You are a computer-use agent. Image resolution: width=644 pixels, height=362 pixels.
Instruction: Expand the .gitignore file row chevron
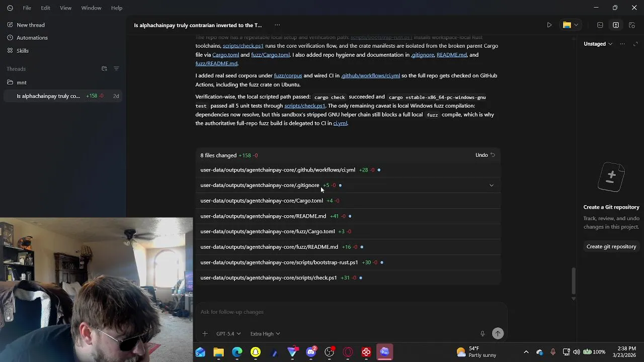(492, 186)
